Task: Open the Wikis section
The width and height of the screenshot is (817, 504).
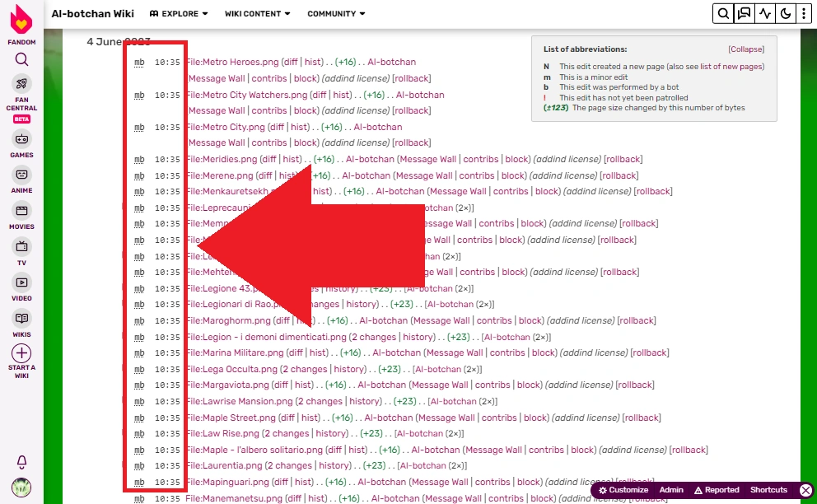Action: pyautogui.click(x=21, y=324)
